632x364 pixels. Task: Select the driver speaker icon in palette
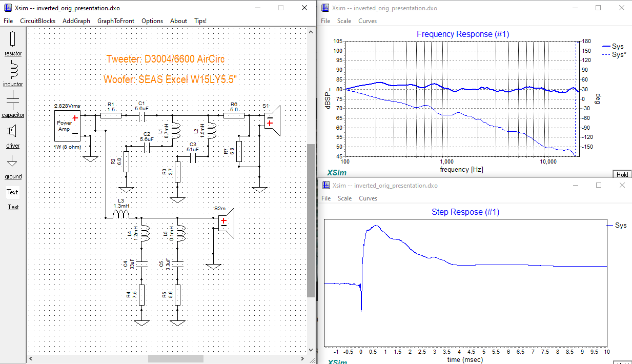click(13, 131)
